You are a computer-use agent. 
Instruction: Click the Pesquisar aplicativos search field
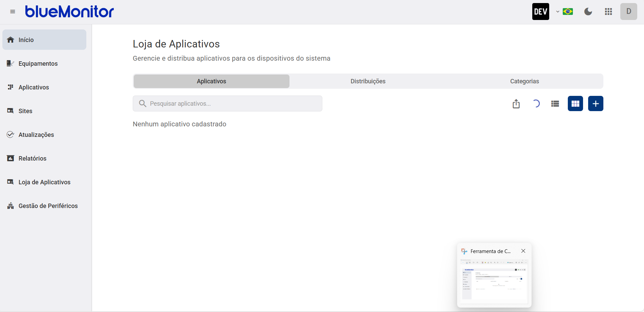pos(228,104)
